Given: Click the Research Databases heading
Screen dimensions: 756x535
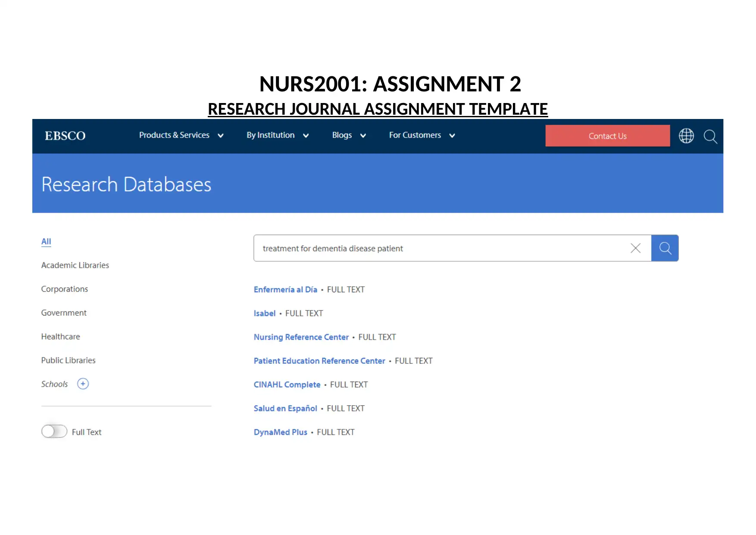Looking at the screenshot, I should pos(126,185).
